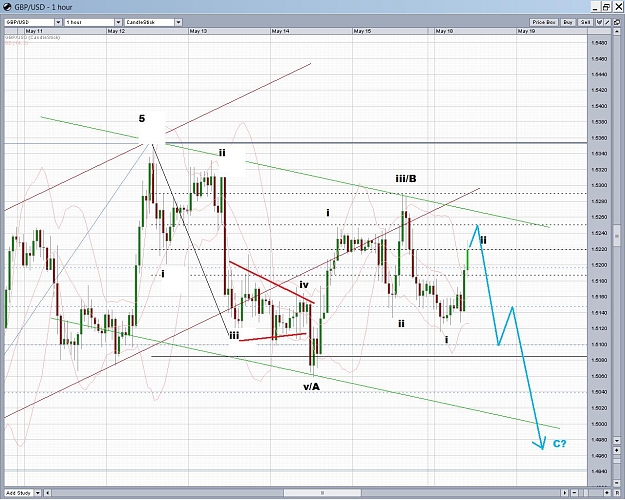Click vertical zoom-out minus button
Viewport: 625px width, 500px height.
coord(617,482)
